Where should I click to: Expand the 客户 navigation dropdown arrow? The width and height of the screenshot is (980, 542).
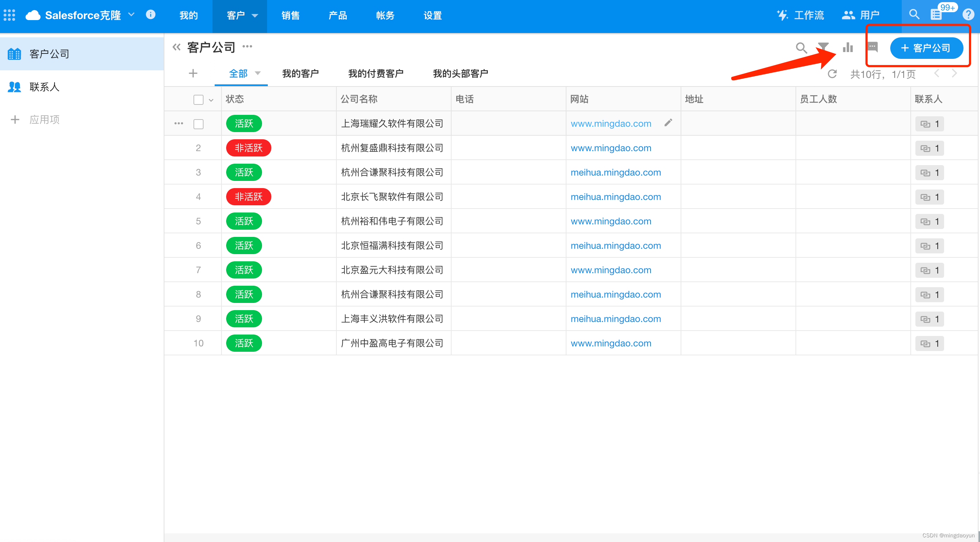[x=255, y=15]
